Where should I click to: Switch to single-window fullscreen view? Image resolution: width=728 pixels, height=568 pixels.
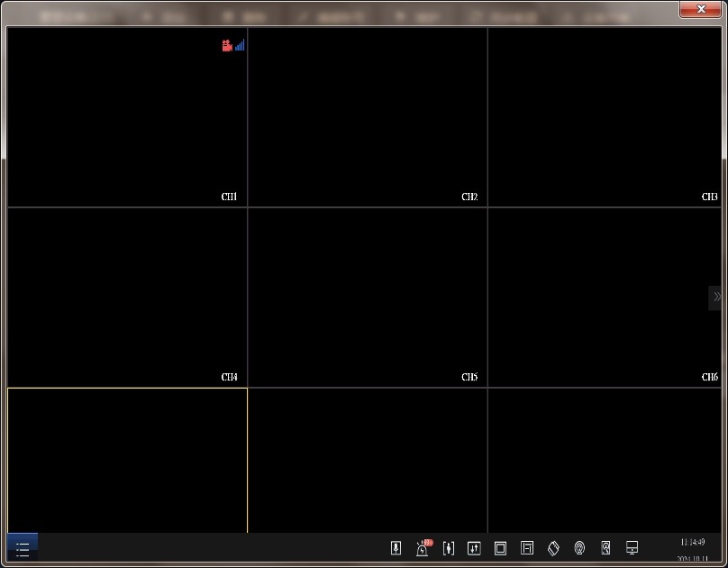[x=501, y=548]
